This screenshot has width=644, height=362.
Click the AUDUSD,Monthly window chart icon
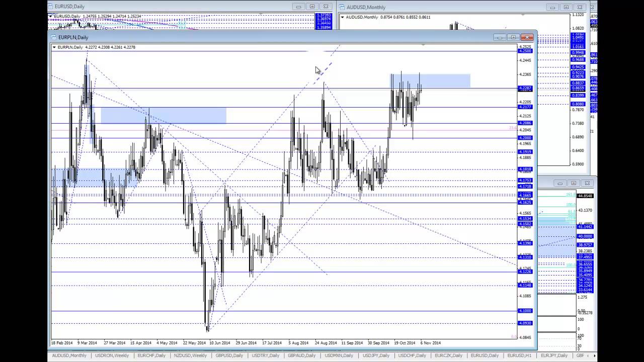click(x=342, y=7)
